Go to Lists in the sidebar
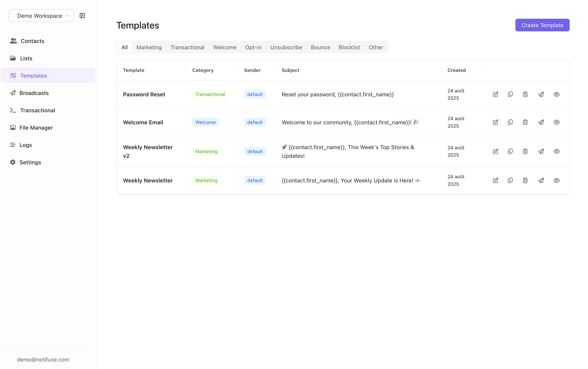The width and height of the screenshot is (588, 369). [x=48, y=58]
